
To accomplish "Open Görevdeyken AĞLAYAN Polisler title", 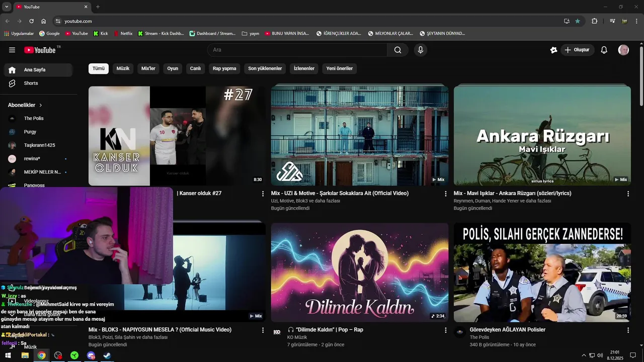I will click(x=508, y=330).
